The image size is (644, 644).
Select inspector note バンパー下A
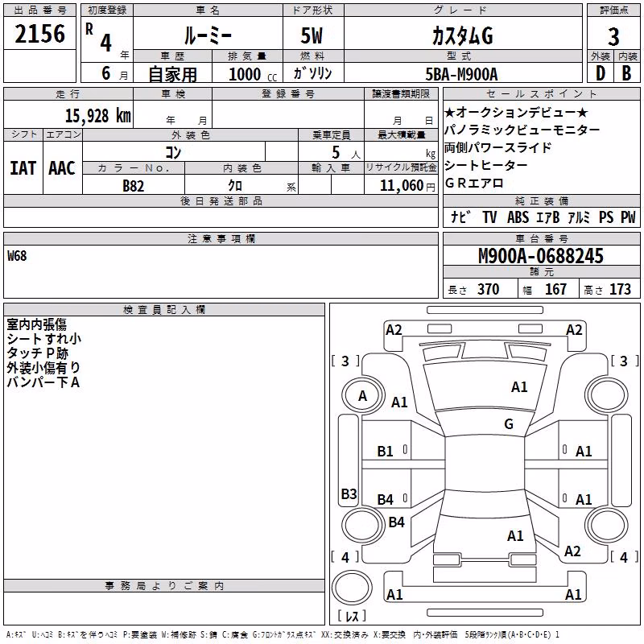(43, 382)
